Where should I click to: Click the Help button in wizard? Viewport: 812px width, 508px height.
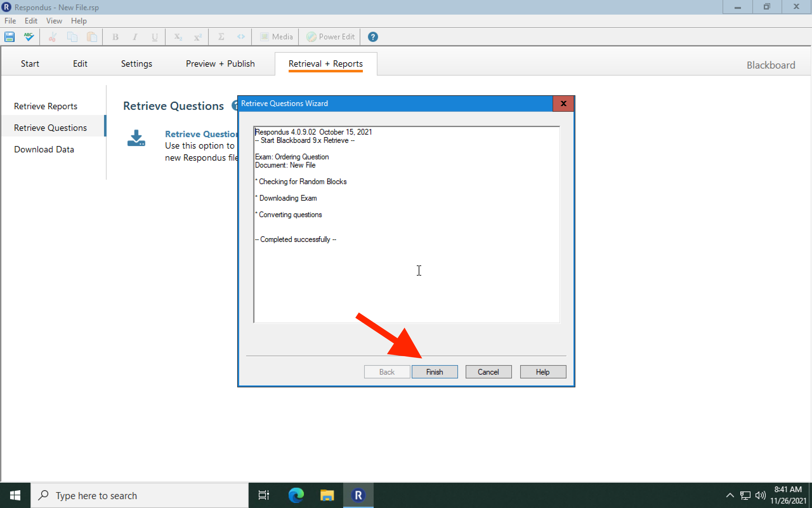click(x=543, y=371)
